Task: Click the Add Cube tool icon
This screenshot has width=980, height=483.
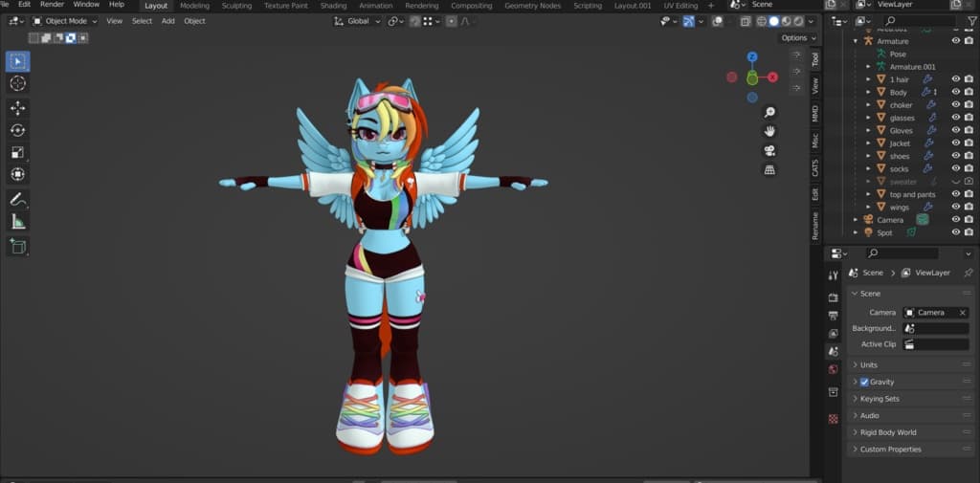Action: pos(17,246)
